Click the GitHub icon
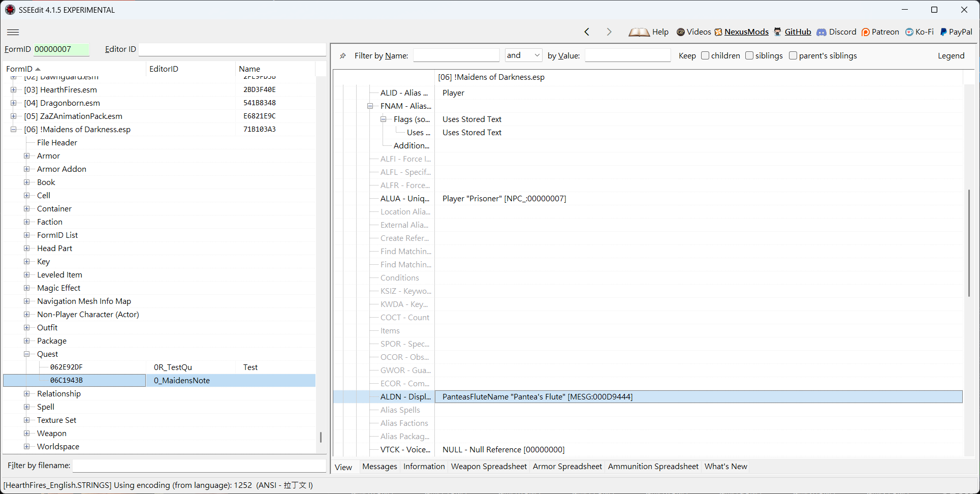This screenshot has height=494, width=980. 778,32
